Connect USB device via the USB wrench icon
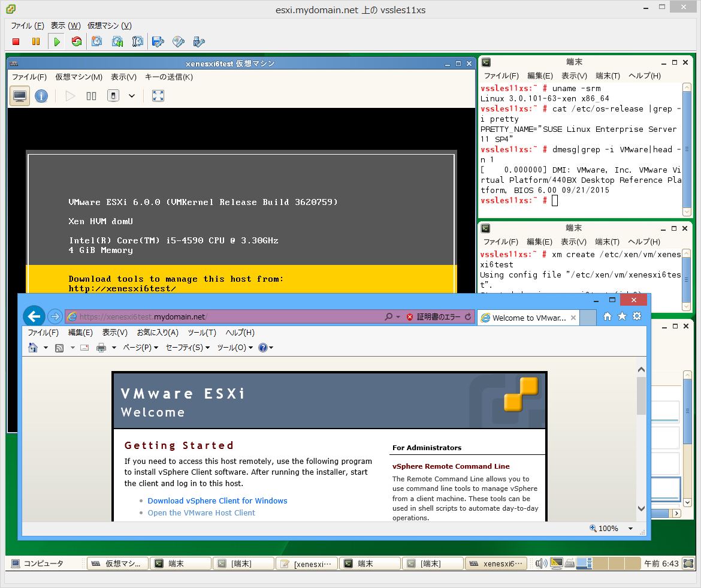The width and height of the screenshot is (701, 588). [198, 41]
